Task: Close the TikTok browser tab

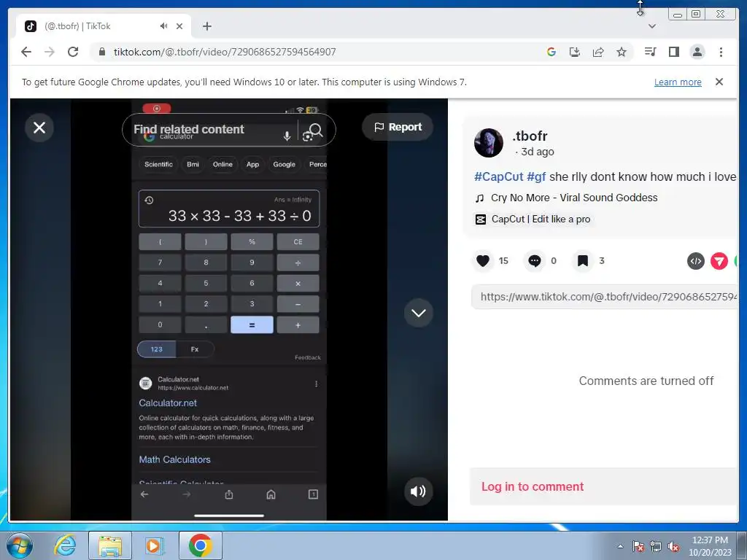Action: [179, 26]
